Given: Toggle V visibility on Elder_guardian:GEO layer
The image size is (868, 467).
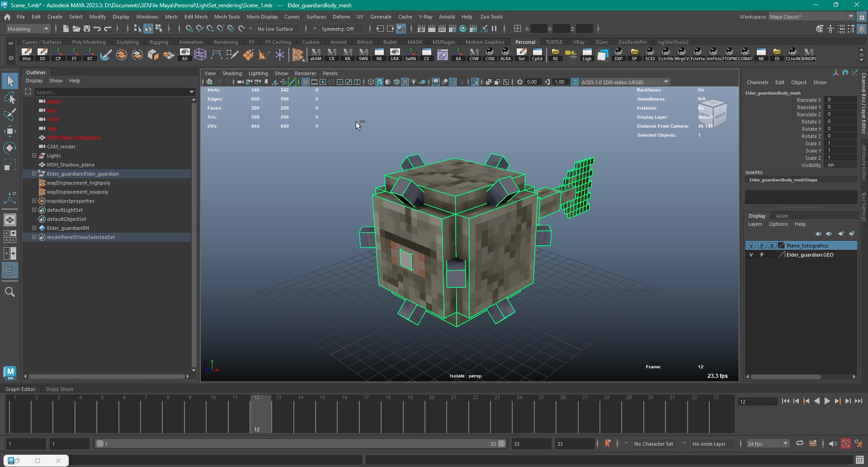Looking at the screenshot, I should [x=751, y=255].
